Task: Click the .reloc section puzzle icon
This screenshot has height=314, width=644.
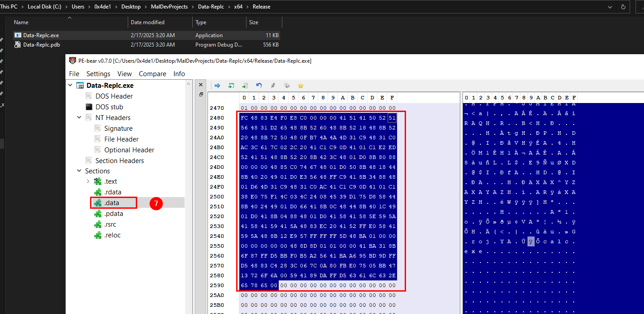Action: [98, 235]
